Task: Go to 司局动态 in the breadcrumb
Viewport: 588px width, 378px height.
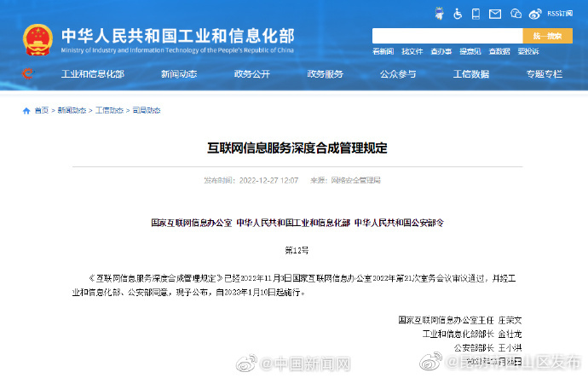Action: (147, 110)
